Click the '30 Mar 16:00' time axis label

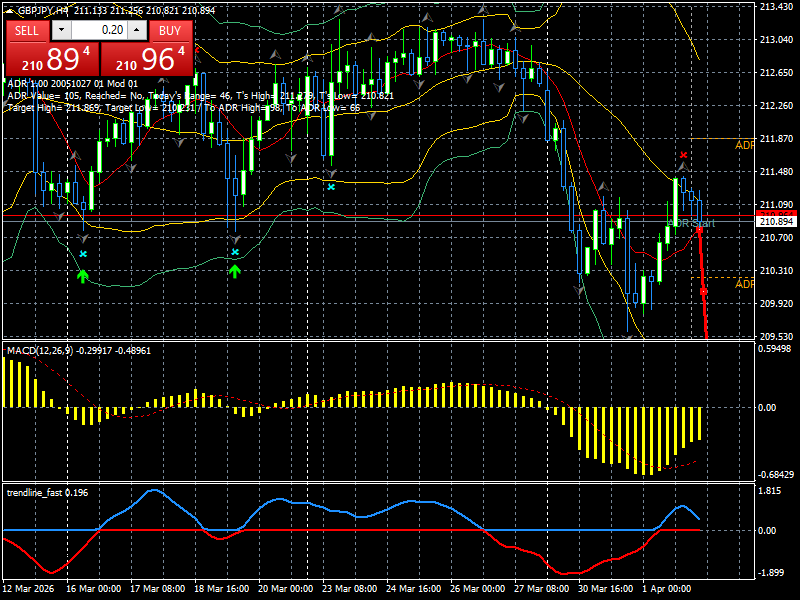click(x=606, y=589)
